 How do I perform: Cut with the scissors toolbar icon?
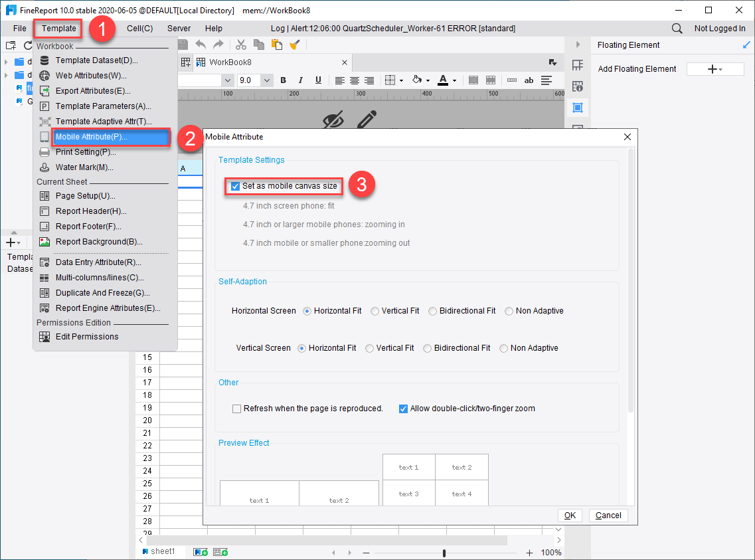240,45
